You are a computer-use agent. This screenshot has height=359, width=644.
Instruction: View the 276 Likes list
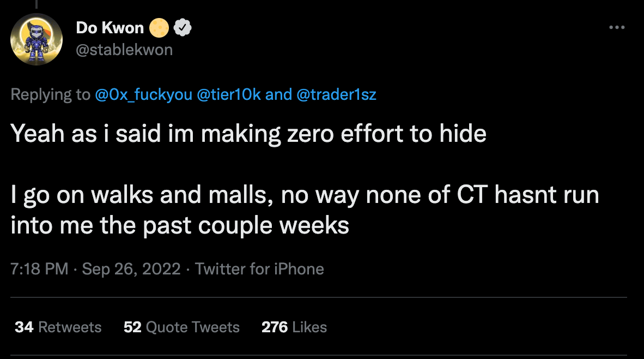(x=309, y=327)
